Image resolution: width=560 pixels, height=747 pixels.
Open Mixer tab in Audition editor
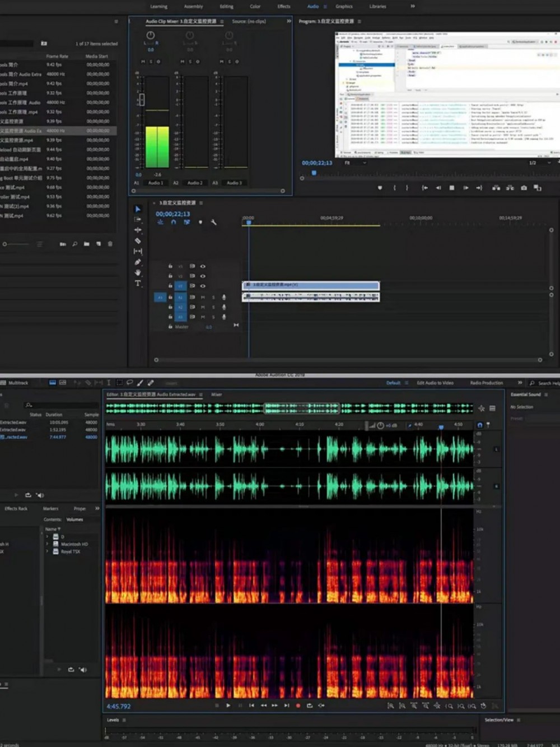pyautogui.click(x=216, y=395)
